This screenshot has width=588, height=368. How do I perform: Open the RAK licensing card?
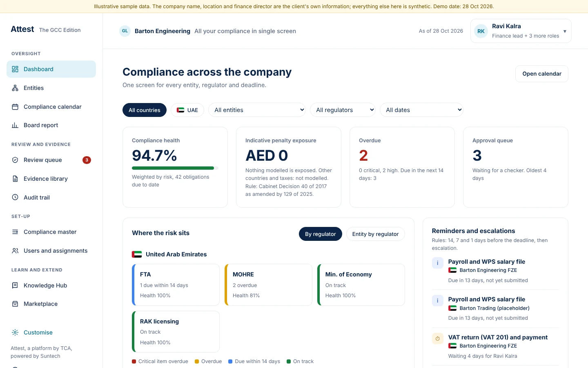coord(176,332)
